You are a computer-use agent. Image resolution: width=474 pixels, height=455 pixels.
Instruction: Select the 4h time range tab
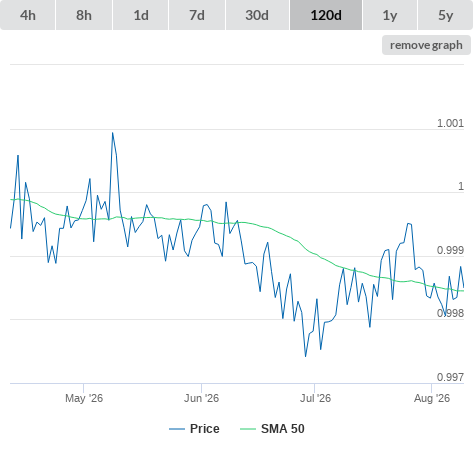point(28,15)
